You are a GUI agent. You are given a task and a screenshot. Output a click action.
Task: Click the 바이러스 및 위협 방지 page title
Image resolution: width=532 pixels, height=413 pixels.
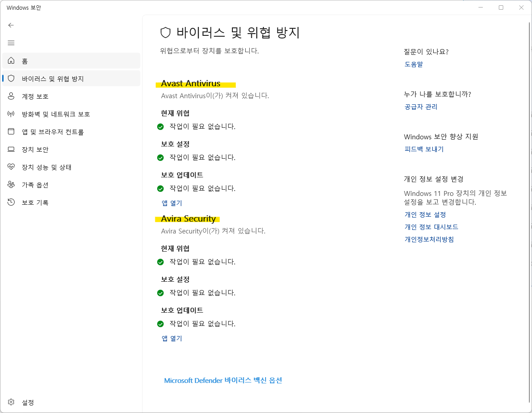[x=238, y=33]
